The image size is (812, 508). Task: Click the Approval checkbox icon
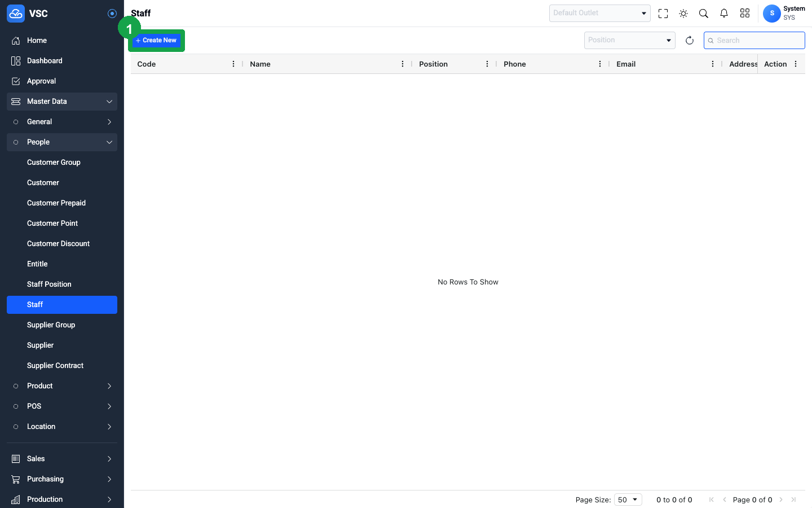16,81
